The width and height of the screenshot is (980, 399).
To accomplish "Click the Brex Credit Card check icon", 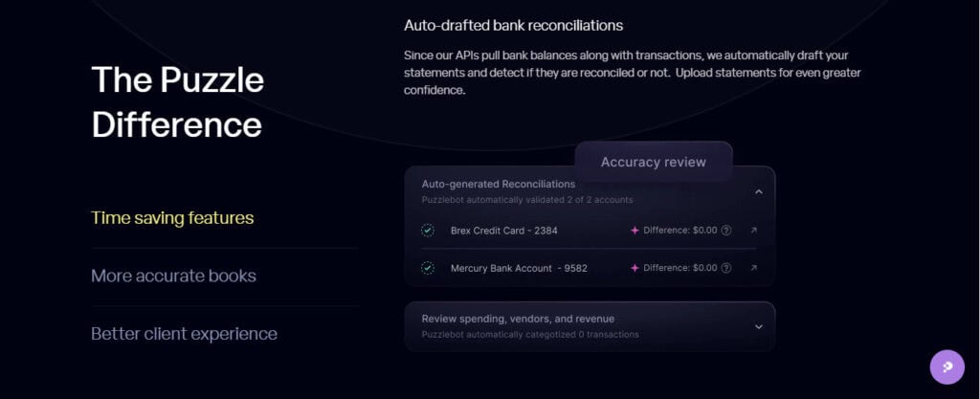I will tap(428, 231).
